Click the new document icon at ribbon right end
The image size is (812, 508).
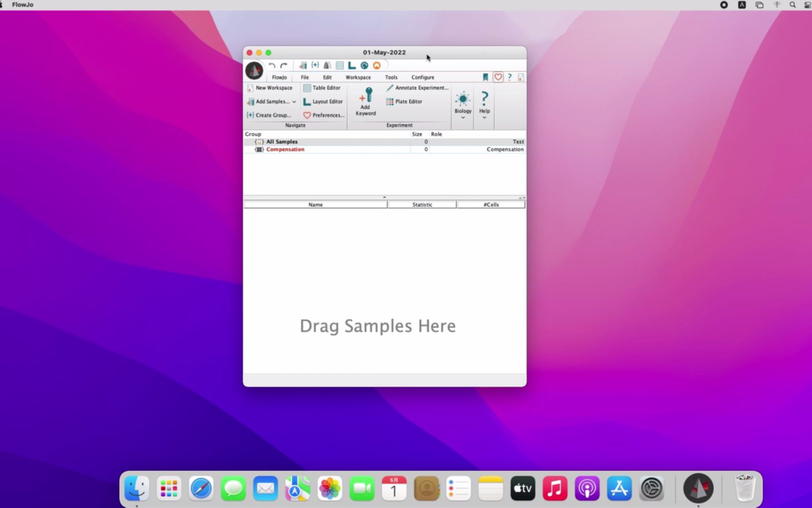point(521,77)
